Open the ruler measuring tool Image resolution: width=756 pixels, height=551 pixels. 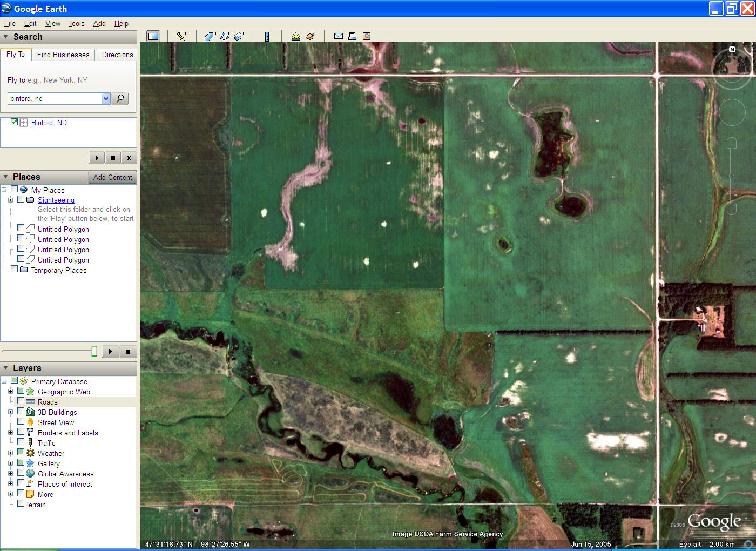click(x=267, y=36)
